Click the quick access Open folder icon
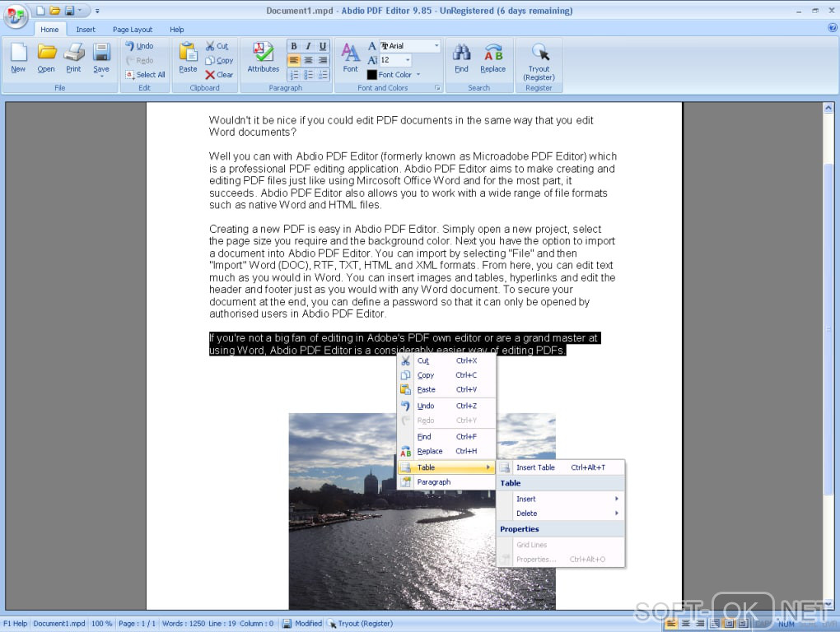The height and width of the screenshot is (632, 840). tap(54, 10)
